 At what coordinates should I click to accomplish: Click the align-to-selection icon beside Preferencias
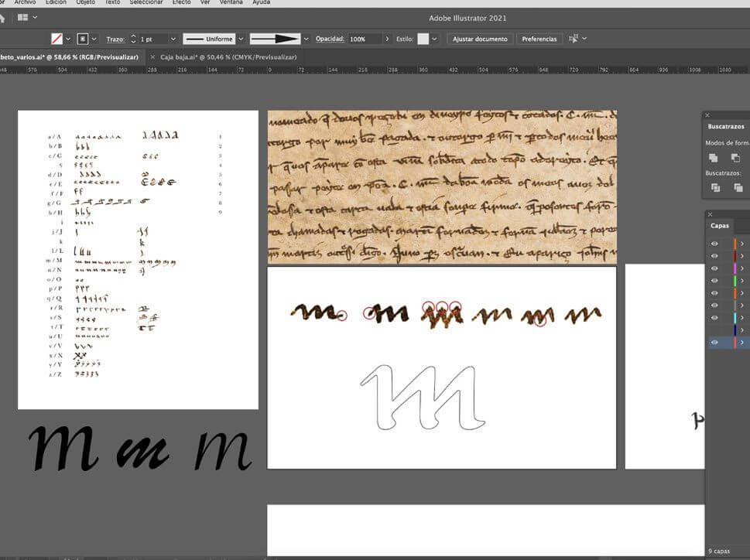(x=574, y=39)
